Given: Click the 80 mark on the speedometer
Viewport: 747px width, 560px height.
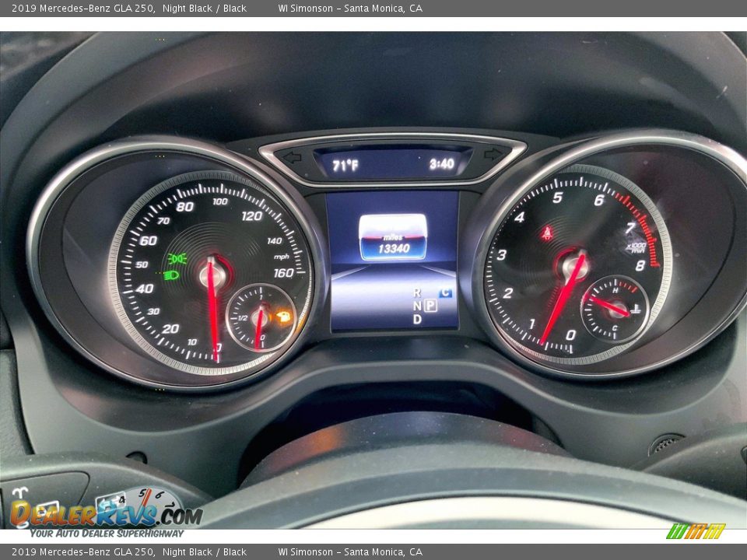Looking at the screenshot, I should point(185,207).
